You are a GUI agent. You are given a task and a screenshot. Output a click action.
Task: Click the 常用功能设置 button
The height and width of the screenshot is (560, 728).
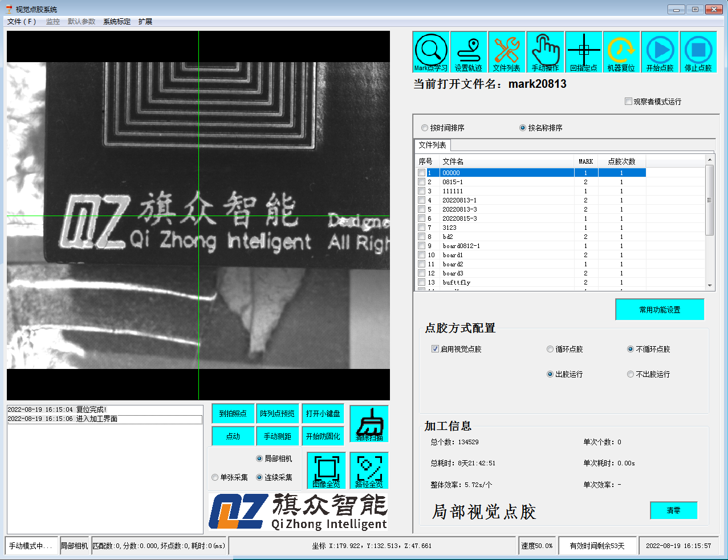(x=660, y=309)
